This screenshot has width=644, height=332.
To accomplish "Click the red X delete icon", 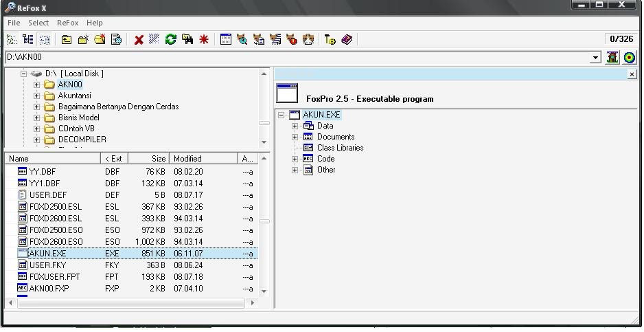I will click(x=139, y=40).
